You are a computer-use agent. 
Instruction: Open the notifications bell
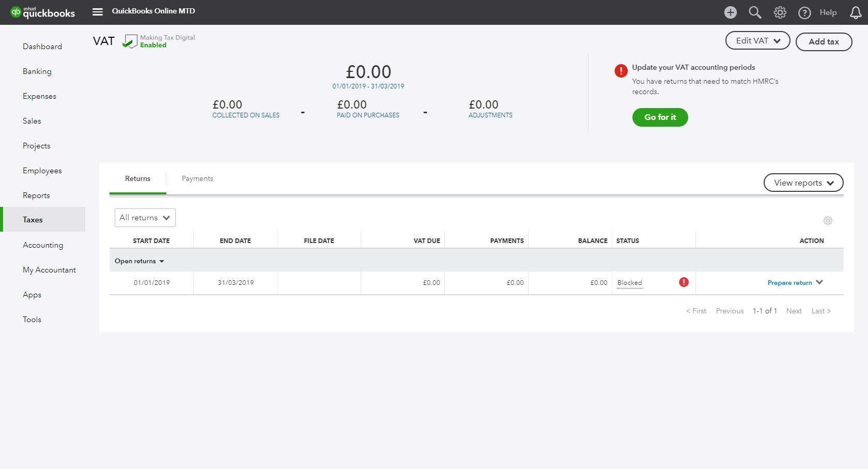pyautogui.click(x=856, y=12)
